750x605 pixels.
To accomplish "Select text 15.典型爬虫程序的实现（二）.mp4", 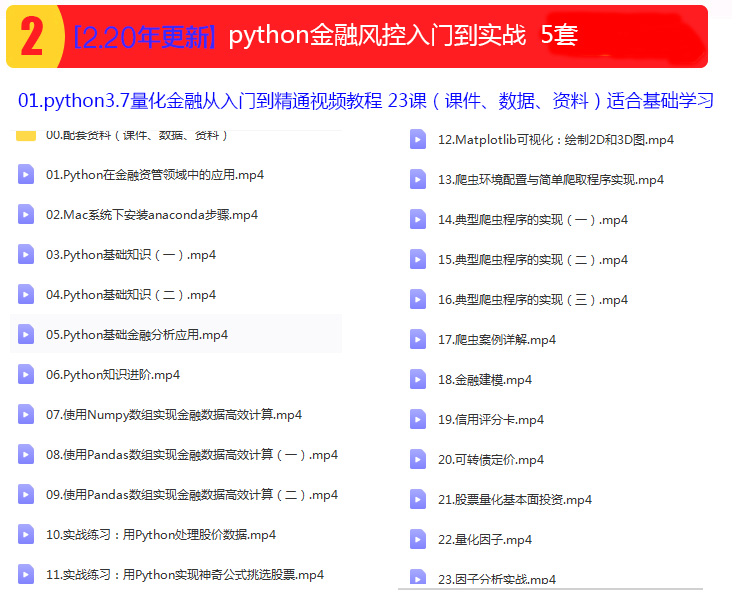I will click(533, 260).
